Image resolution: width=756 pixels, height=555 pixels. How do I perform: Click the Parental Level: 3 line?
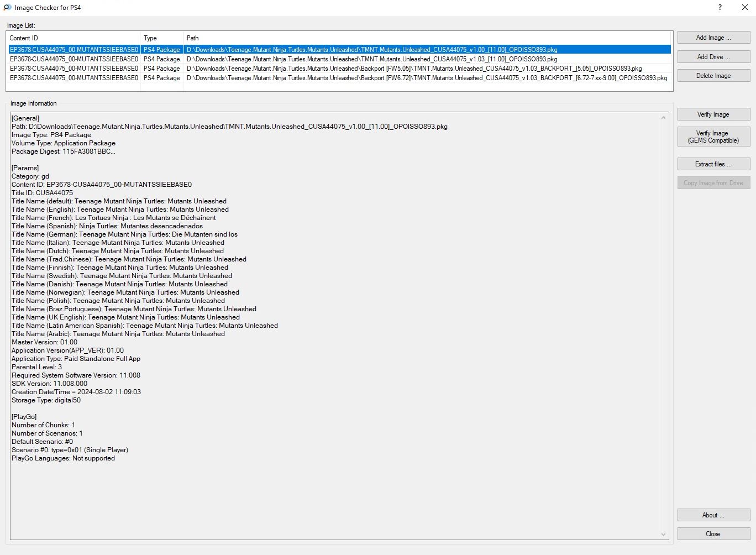pos(36,367)
